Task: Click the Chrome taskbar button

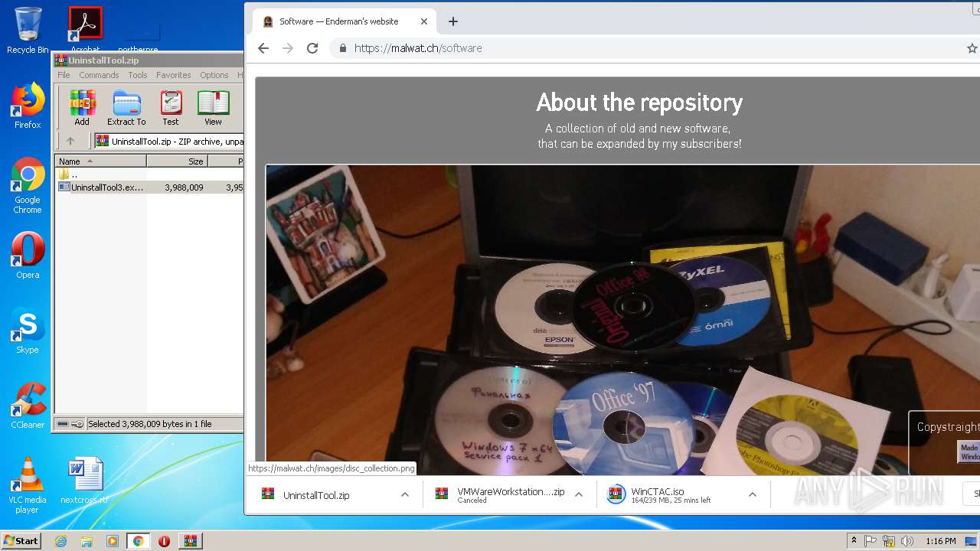Action: [x=138, y=541]
